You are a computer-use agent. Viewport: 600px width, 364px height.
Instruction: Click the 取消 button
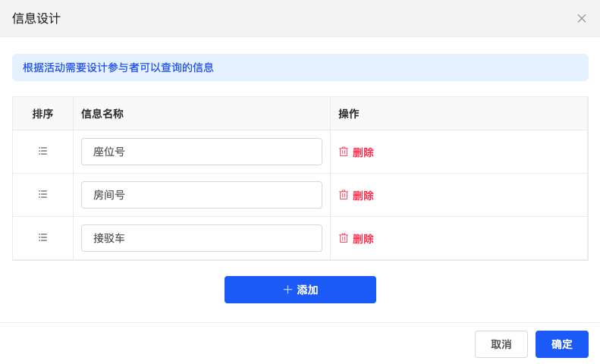(x=501, y=344)
